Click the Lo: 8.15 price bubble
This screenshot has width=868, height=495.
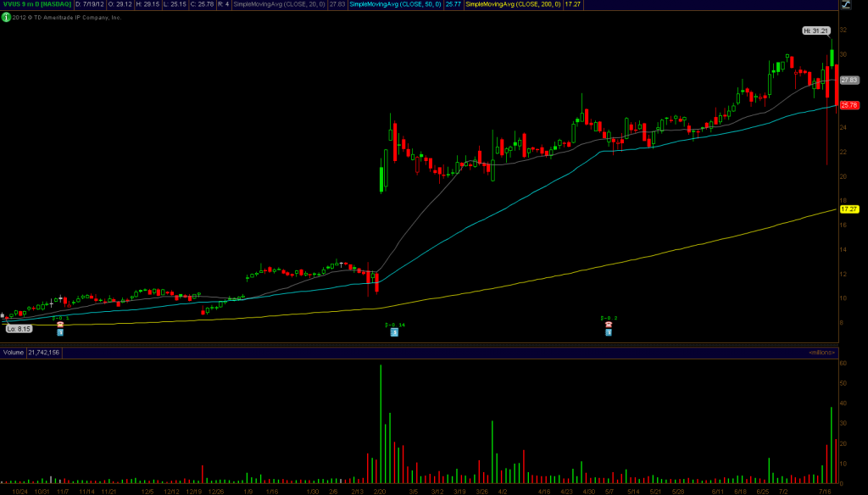19,328
